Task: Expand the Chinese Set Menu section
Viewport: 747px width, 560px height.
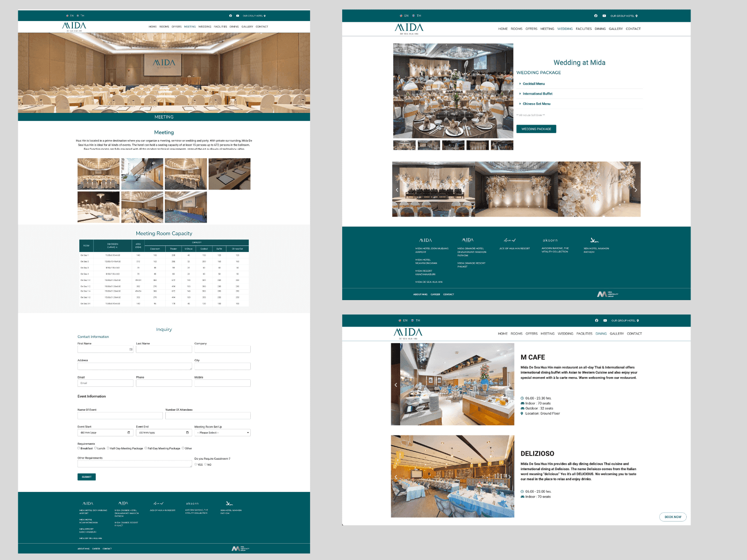Action: tap(536, 104)
